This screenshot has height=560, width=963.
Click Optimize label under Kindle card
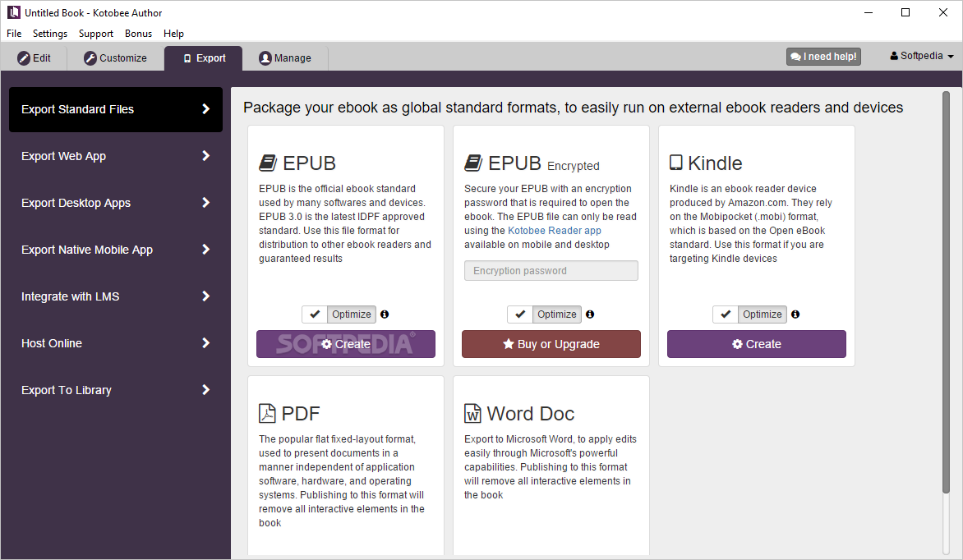tap(763, 314)
